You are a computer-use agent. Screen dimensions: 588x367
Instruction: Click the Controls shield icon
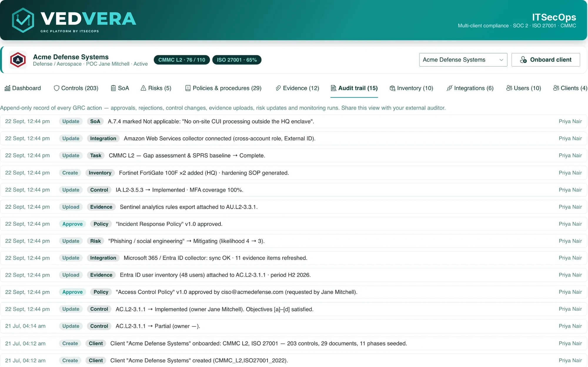pyautogui.click(x=56, y=88)
